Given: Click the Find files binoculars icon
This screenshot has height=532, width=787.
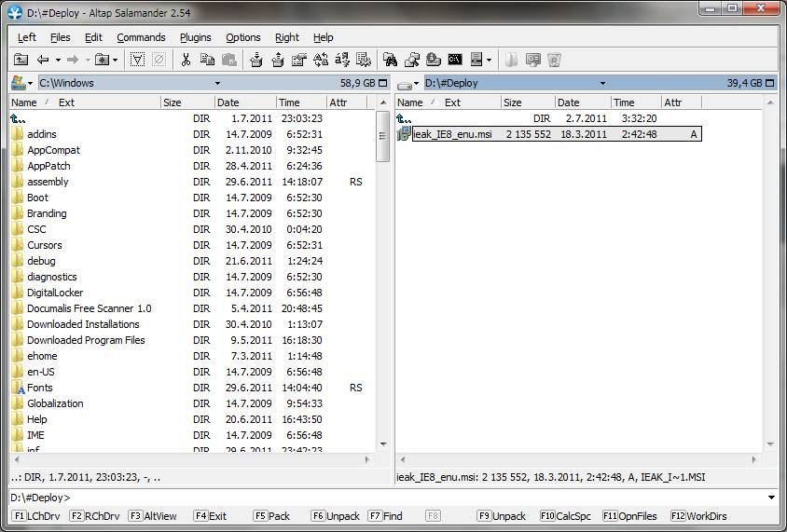Looking at the screenshot, I should [391, 60].
